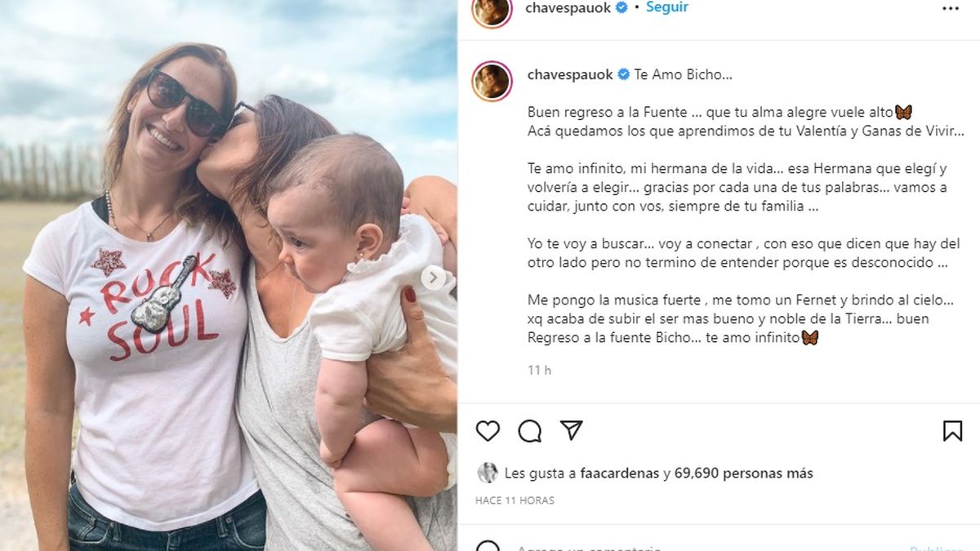980x551 pixels.
Task: Open the post photo of the women with the baby
Action: (x=229, y=275)
